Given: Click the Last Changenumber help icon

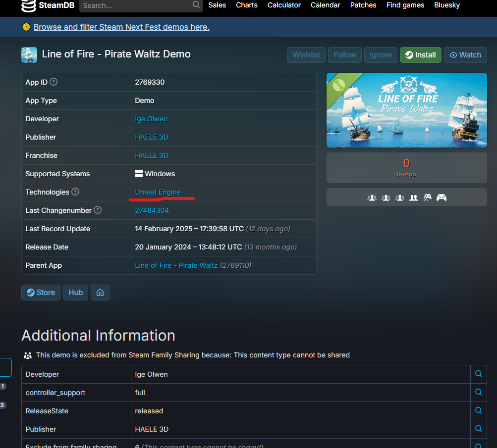Looking at the screenshot, I should pos(98,210).
